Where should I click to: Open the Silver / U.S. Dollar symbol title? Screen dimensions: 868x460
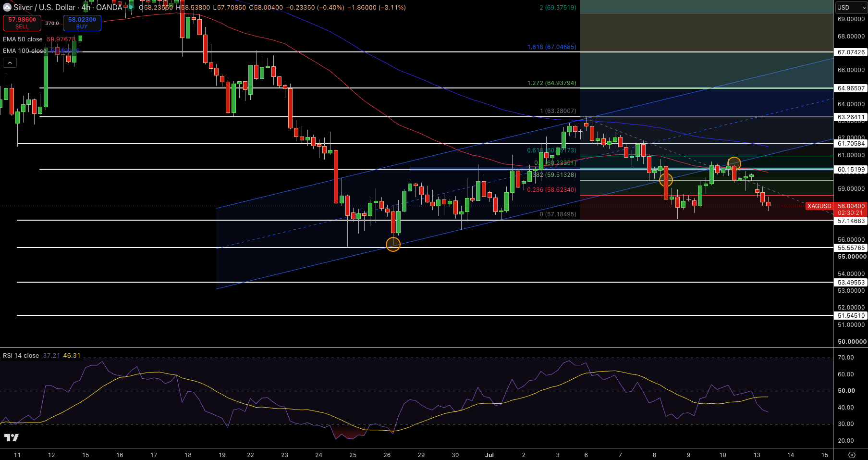pos(68,7)
